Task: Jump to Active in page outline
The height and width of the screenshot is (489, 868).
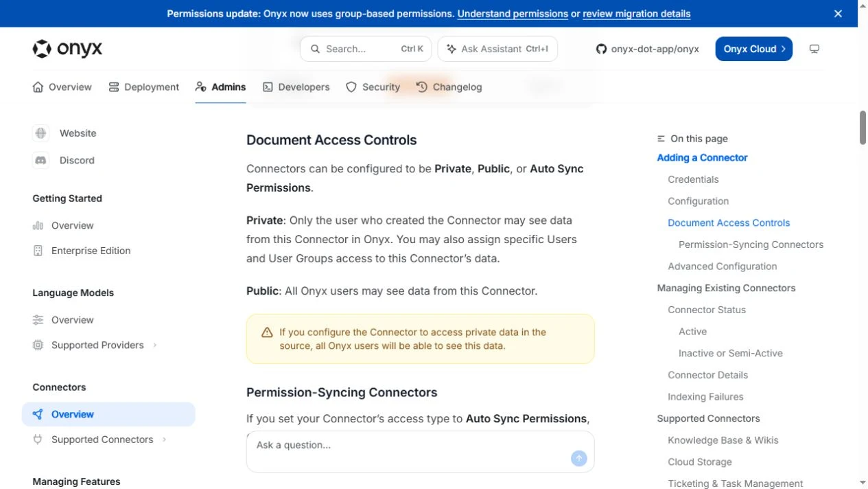Action: [x=692, y=332]
